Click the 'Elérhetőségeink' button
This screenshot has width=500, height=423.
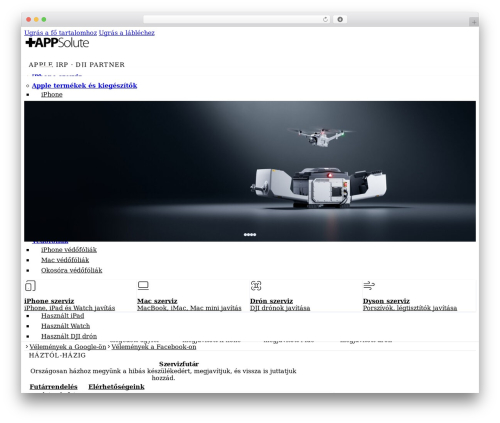(116, 387)
